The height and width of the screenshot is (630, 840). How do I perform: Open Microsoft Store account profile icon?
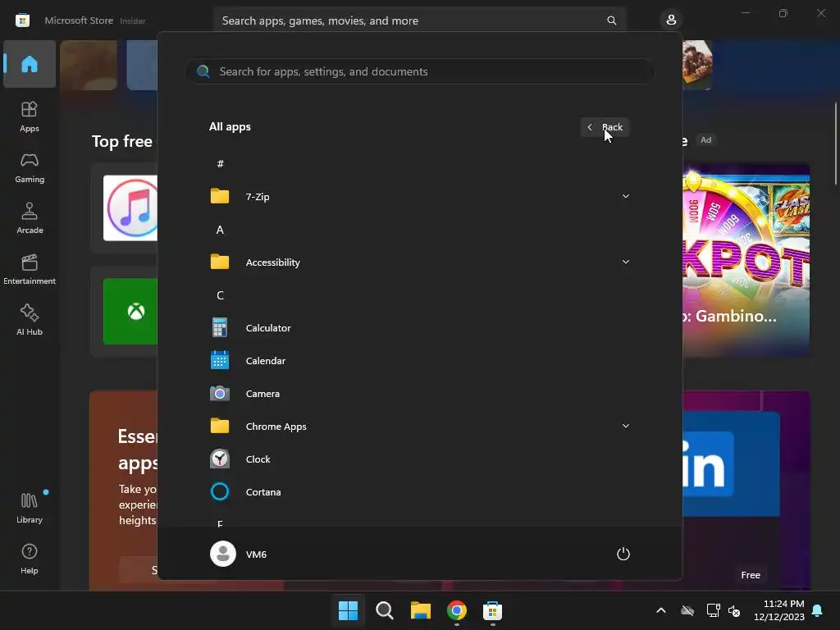coord(671,21)
